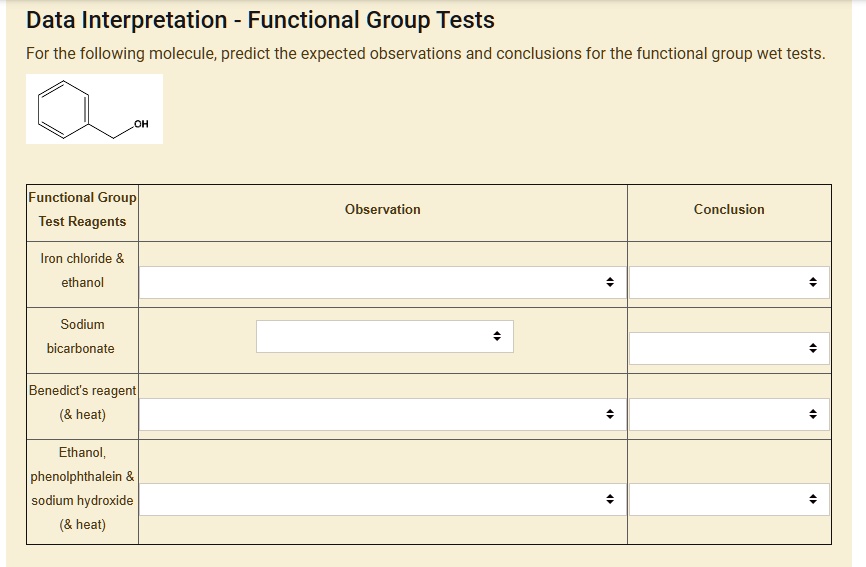This screenshot has height=567, width=866.
Task: Open Benedict's reagent conclusion dropdown
Action: point(729,415)
